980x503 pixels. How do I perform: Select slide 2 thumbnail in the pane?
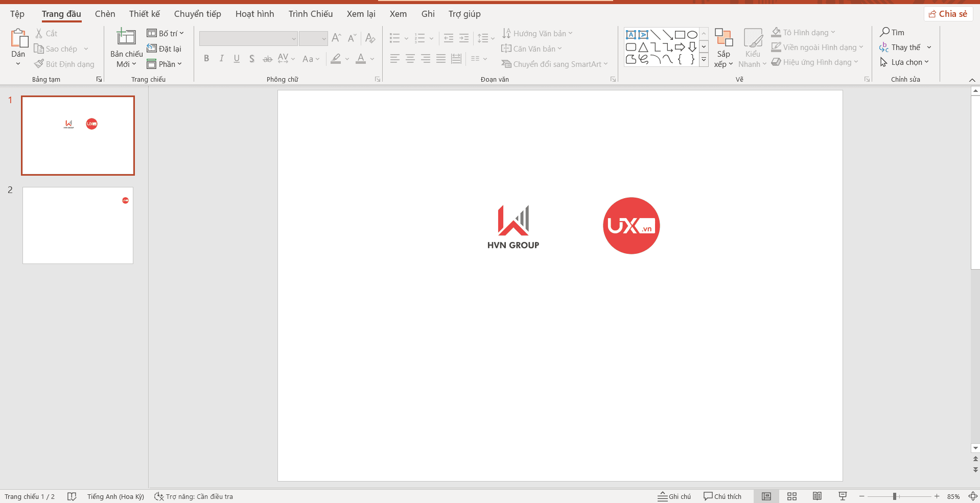pyautogui.click(x=78, y=225)
